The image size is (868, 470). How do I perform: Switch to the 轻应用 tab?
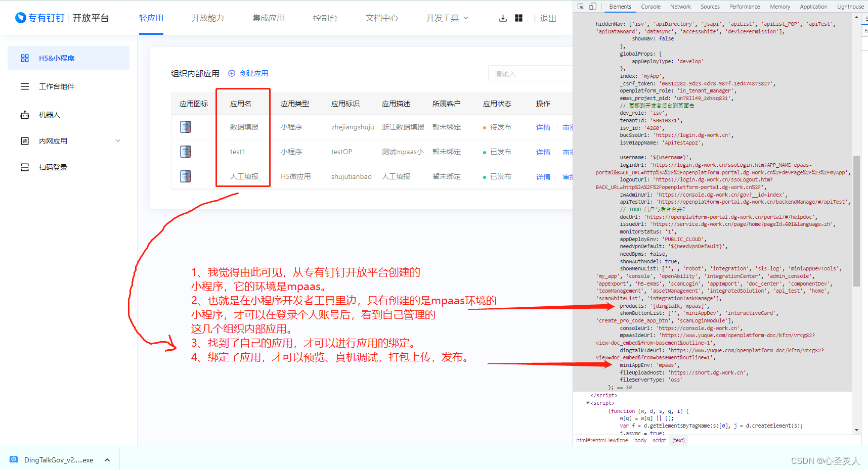click(151, 18)
